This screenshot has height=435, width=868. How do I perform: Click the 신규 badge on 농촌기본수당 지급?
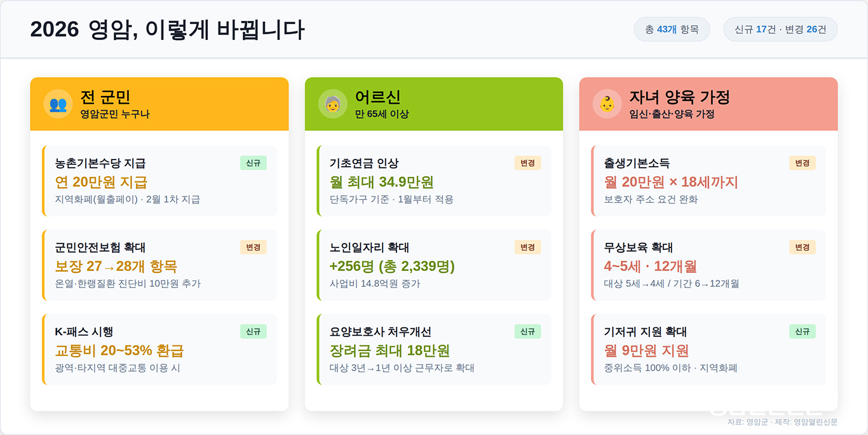(254, 163)
